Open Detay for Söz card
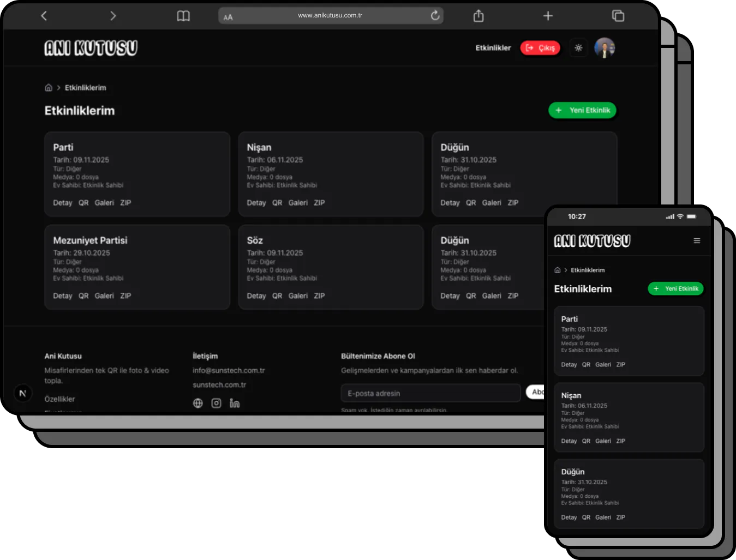Image resolution: width=736 pixels, height=560 pixels. click(256, 296)
